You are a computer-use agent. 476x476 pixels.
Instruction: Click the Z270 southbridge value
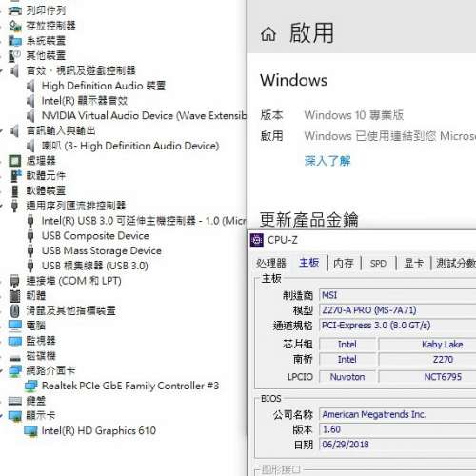click(x=443, y=360)
